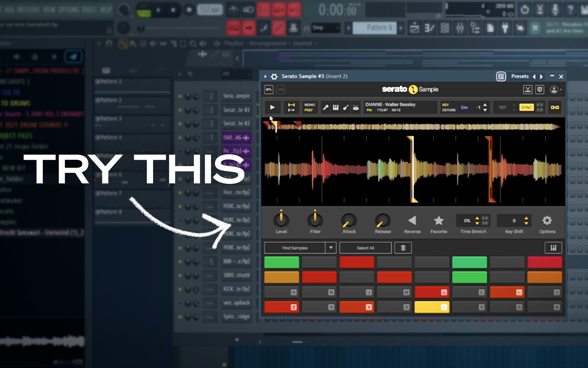
Task: Click the yellow cue marker in the waveform
Action: [413, 169]
